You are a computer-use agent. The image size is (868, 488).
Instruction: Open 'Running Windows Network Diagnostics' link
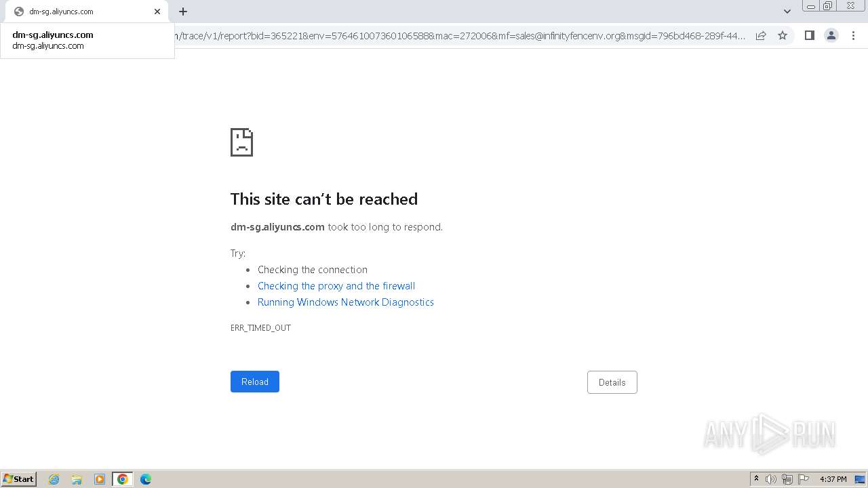click(346, 302)
